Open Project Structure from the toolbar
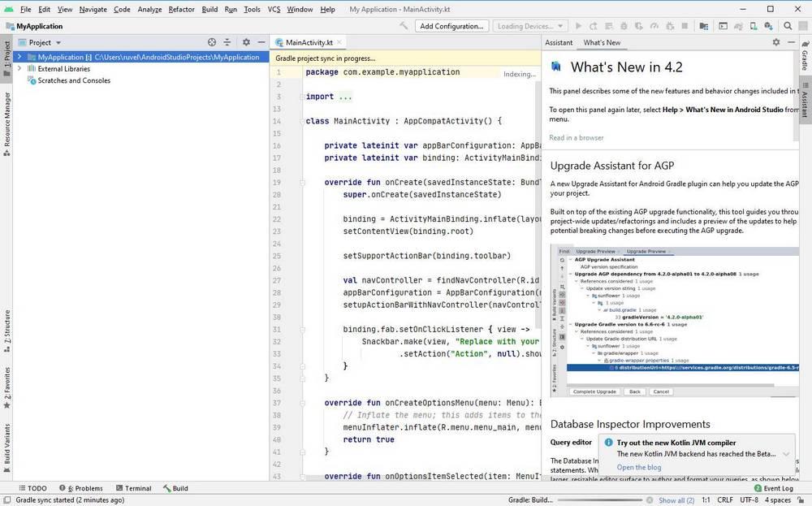The width and height of the screenshot is (812, 506). (704, 26)
